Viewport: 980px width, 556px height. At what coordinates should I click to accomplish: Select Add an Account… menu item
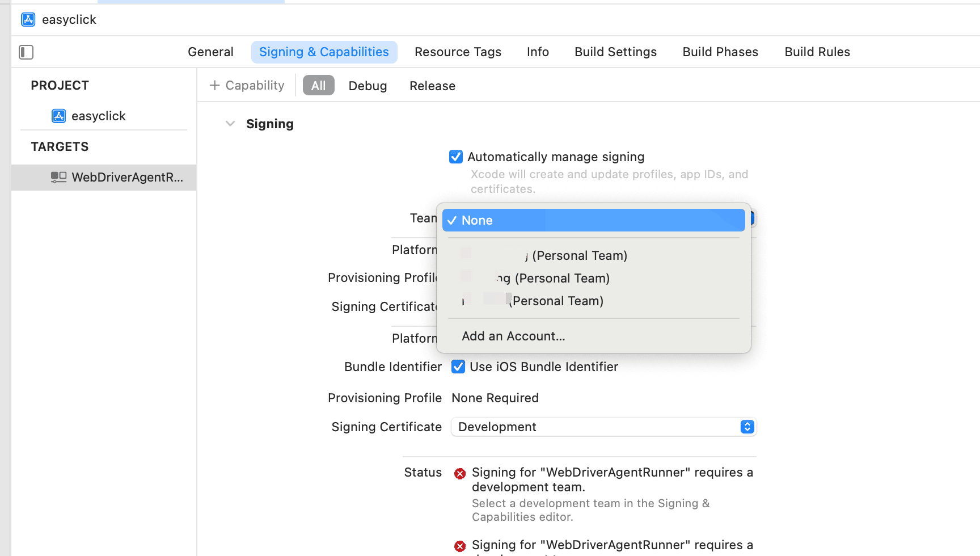593,336
